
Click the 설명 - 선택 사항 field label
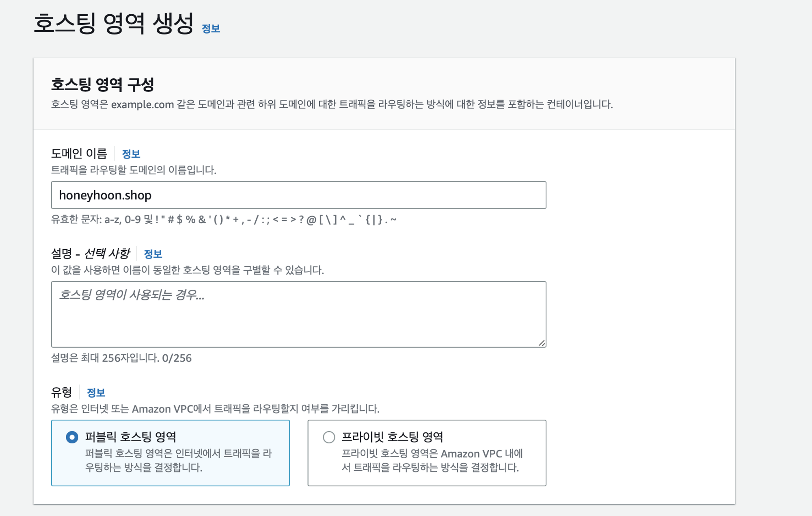[x=90, y=254]
